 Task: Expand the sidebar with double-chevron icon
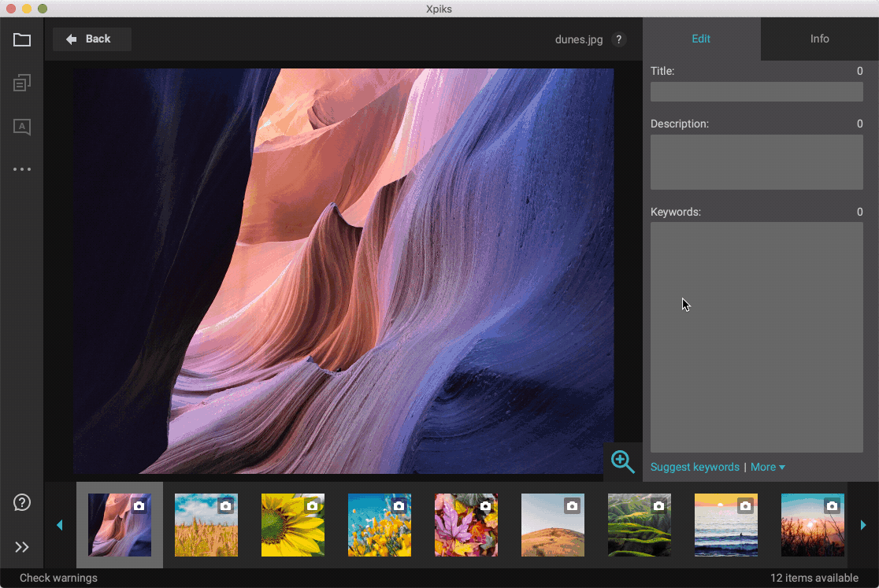coord(22,547)
